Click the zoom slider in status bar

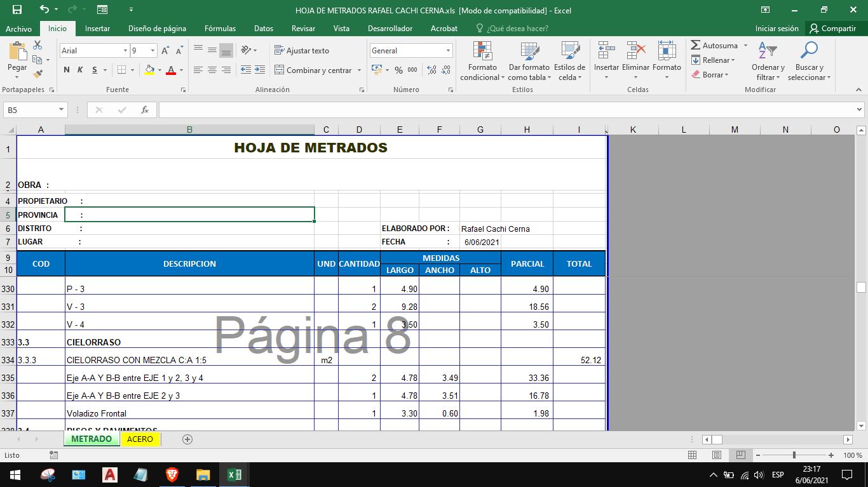(794, 455)
